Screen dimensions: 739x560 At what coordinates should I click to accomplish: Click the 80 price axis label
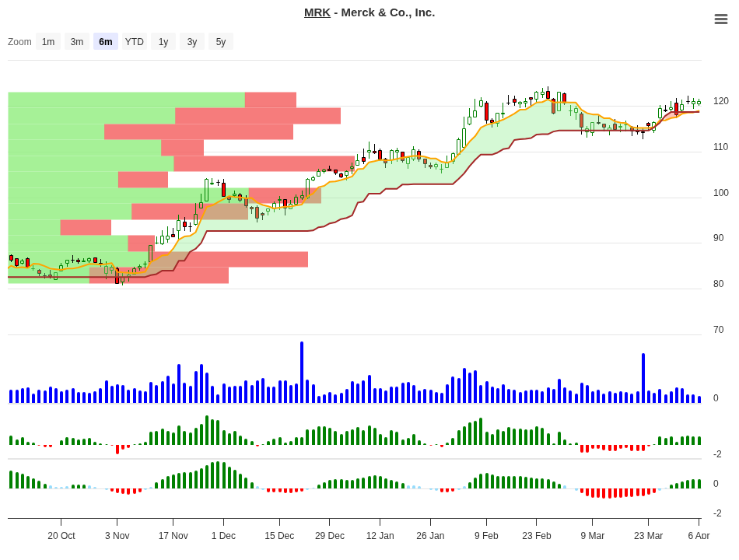click(718, 283)
